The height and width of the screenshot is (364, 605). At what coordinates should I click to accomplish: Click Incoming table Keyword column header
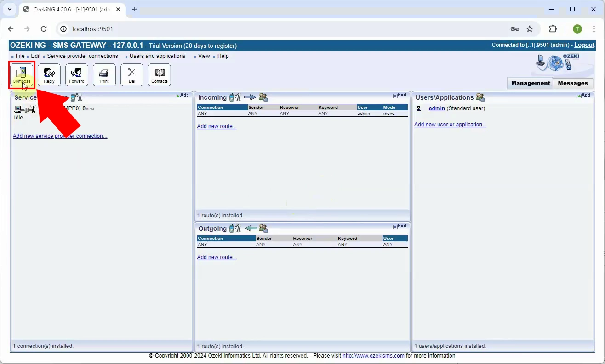337,108
